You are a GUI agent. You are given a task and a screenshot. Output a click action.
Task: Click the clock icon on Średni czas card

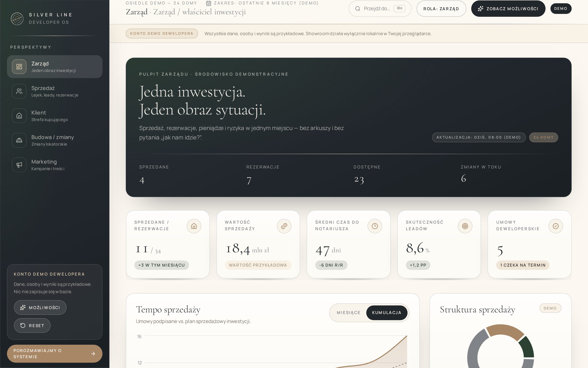[x=375, y=226]
